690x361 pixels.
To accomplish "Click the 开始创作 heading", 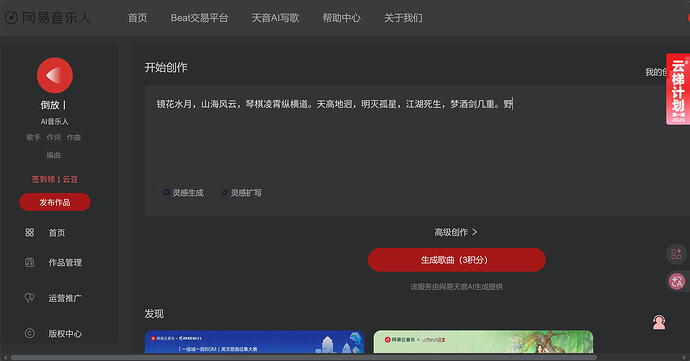I will point(166,67).
